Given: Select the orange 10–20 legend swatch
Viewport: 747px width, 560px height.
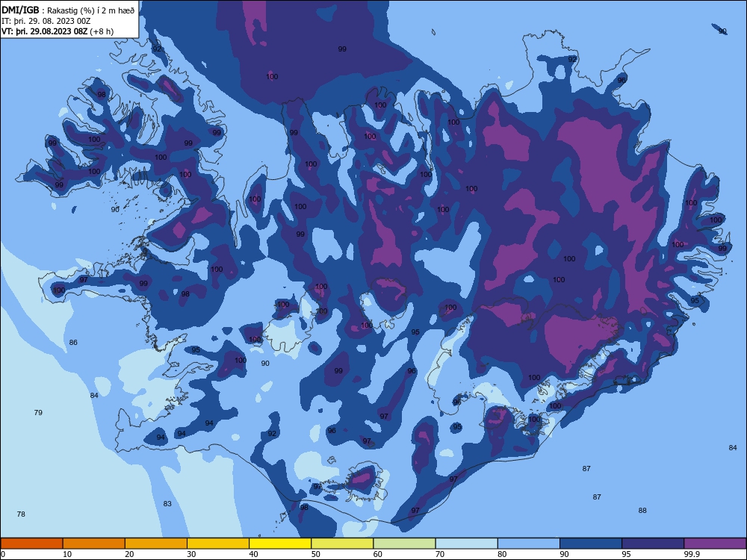Looking at the screenshot, I should [94, 544].
